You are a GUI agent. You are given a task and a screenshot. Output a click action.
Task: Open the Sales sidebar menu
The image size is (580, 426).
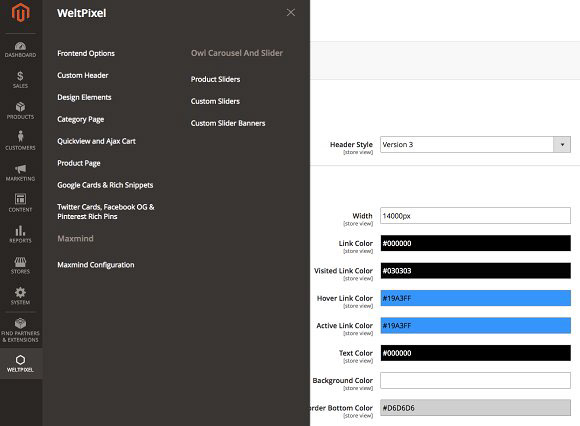[20, 80]
